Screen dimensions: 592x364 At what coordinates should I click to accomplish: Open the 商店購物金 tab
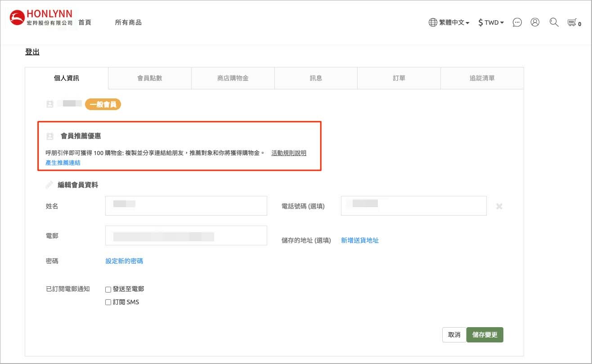click(233, 78)
